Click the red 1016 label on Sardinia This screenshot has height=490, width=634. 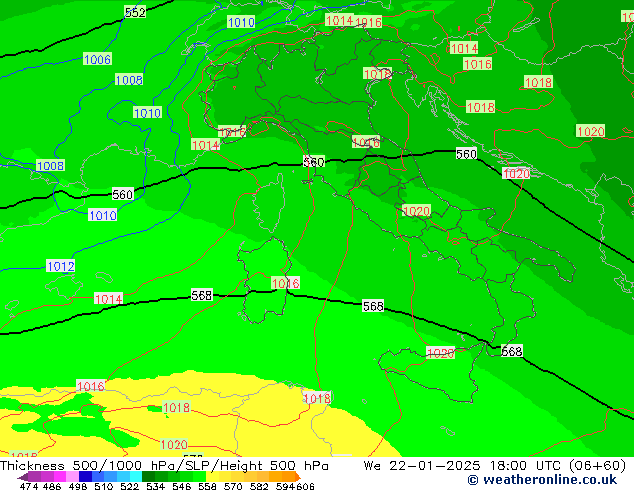[285, 283]
